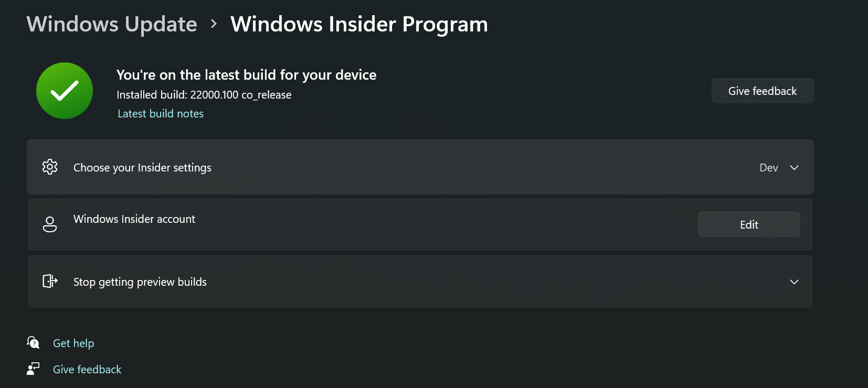This screenshot has height=388, width=868.
Task: Click the person icon for Insider account
Action: [50, 224]
